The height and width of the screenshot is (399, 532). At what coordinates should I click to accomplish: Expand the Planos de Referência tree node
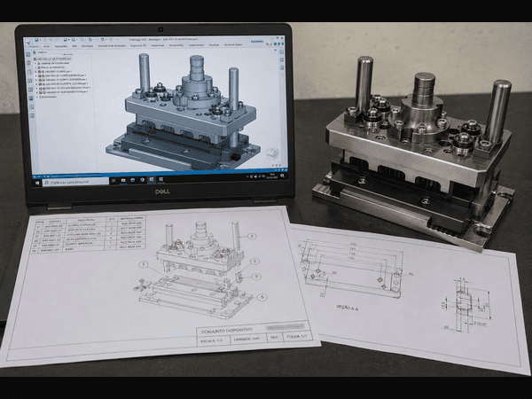(35, 67)
